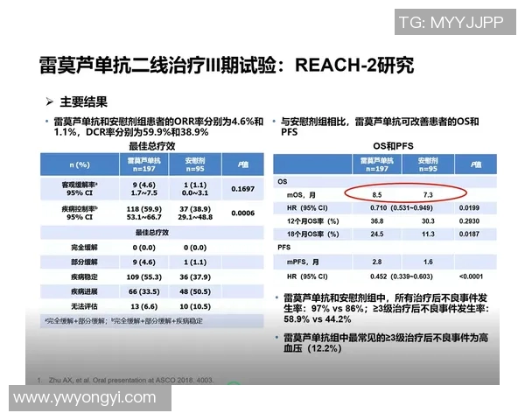
Task: Click the bullet '与安慰剂组相比' about OS和PFS
Action: pyautogui.click(x=380, y=127)
